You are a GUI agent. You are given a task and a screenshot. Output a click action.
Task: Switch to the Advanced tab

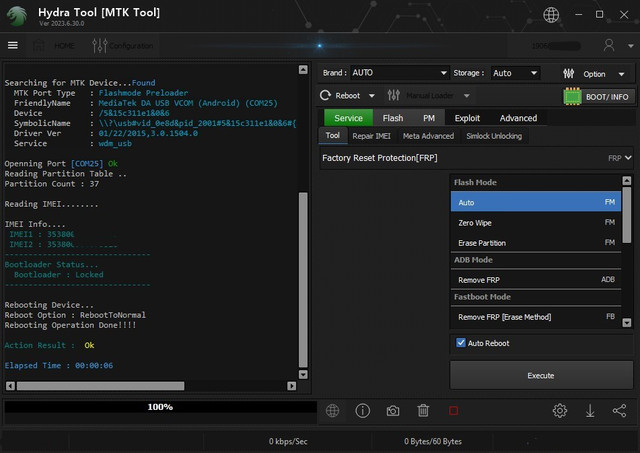point(518,118)
